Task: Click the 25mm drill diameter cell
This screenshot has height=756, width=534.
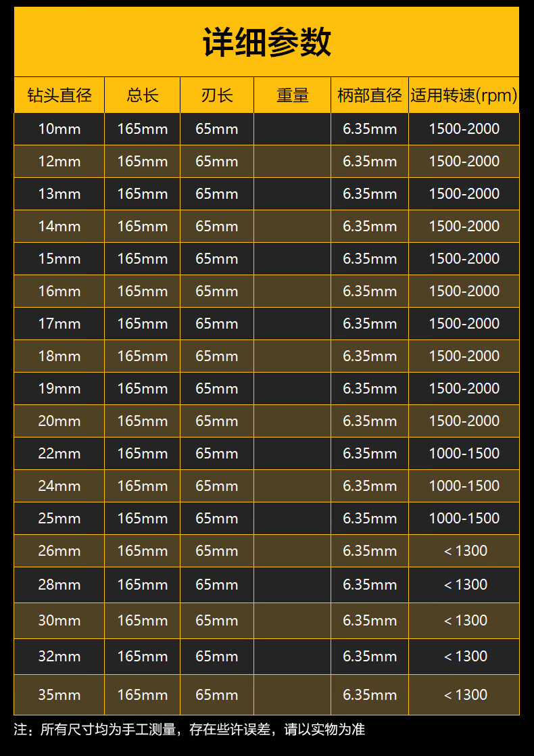Action: [x=59, y=519]
